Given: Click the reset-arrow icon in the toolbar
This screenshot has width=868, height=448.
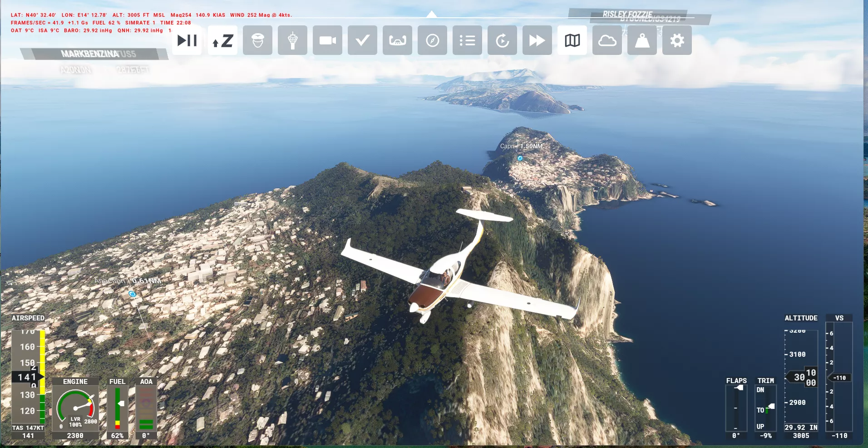Looking at the screenshot, I should point(502,40).
